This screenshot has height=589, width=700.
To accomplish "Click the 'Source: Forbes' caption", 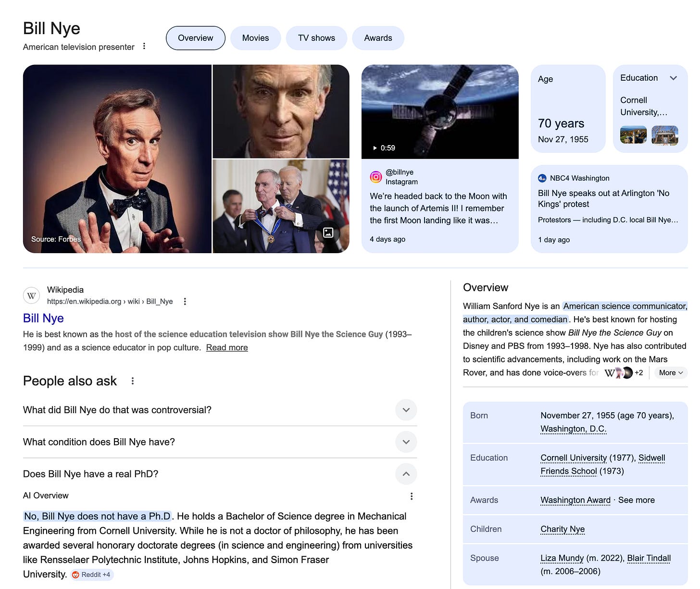I will pyautogui.click(x=56, y=239).
